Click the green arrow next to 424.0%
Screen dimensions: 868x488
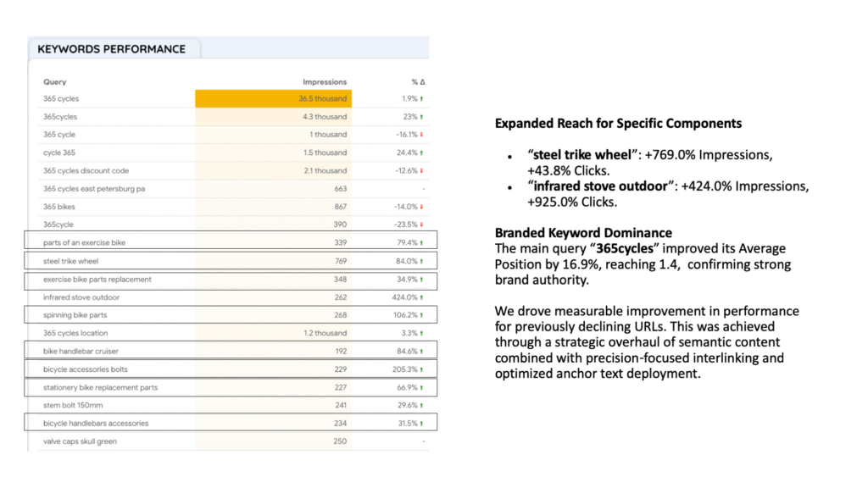423,297
